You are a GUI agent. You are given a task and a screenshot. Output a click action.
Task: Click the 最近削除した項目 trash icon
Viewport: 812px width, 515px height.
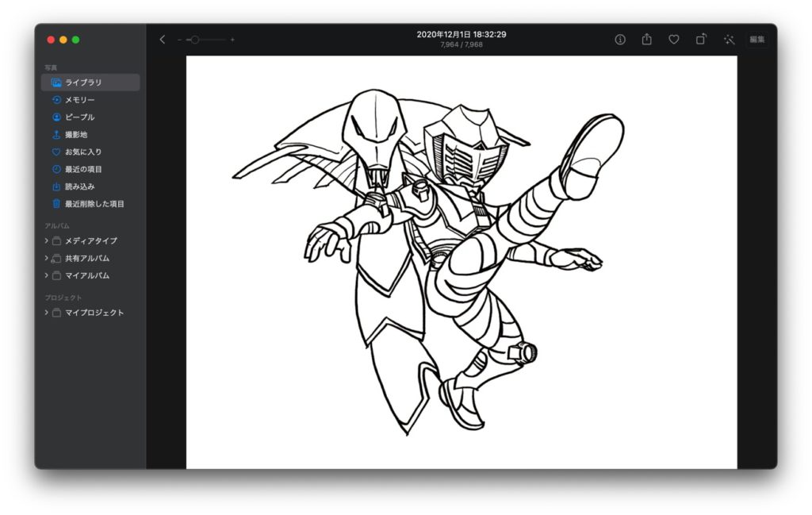click(56, 204)
